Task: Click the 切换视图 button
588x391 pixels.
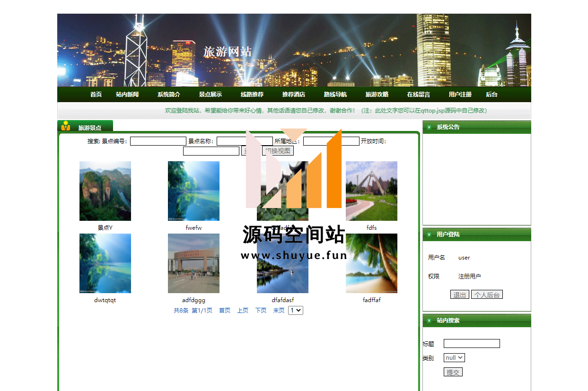Action: [278, 151]
